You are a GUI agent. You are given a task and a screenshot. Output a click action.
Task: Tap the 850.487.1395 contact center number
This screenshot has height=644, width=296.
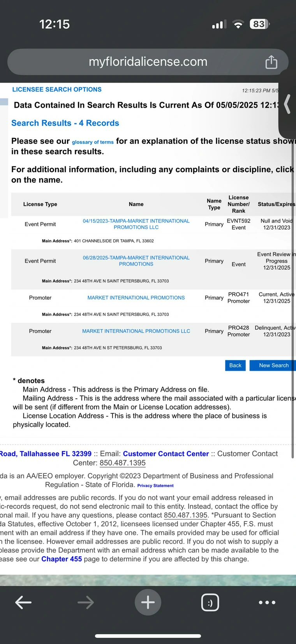point(123,463)
